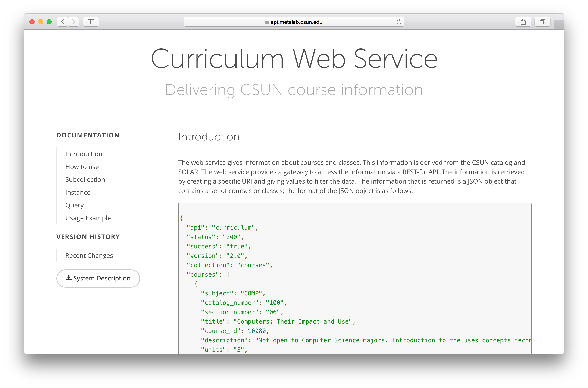Click the Curriculum Web Service title
This screenshot has height=388, width=588.
(x=294, y=59)
